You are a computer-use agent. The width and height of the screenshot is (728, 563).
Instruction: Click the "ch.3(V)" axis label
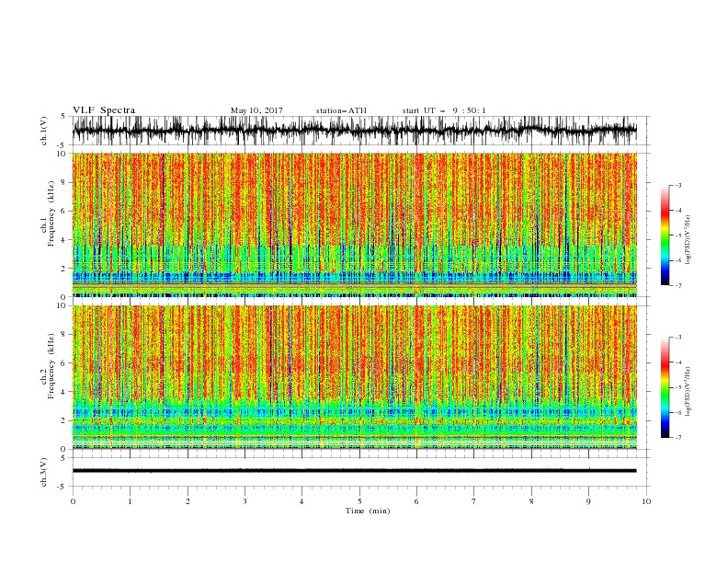click(x=44, y=472)
